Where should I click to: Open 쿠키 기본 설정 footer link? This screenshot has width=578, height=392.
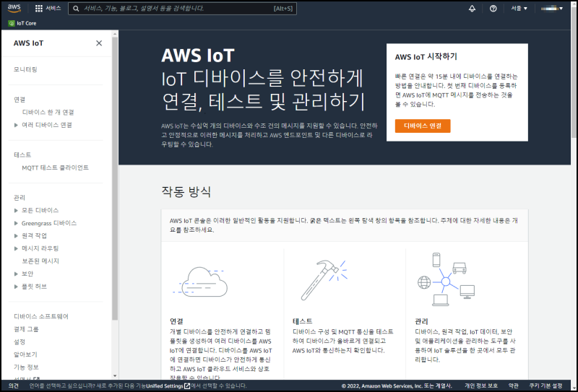545,386
